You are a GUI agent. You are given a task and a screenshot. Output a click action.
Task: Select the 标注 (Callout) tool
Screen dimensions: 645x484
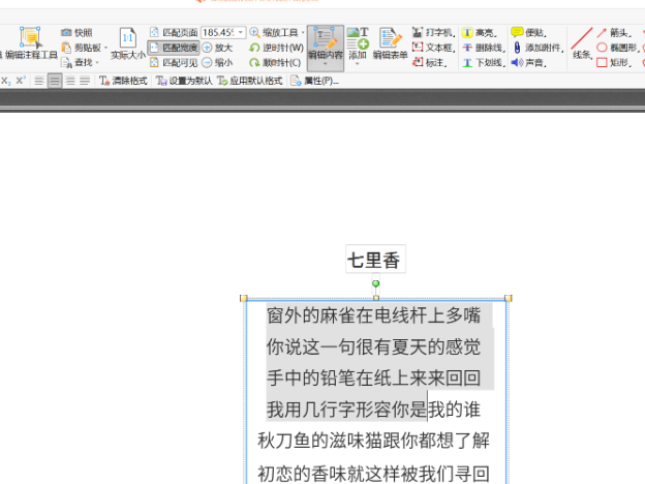[429, 63]
